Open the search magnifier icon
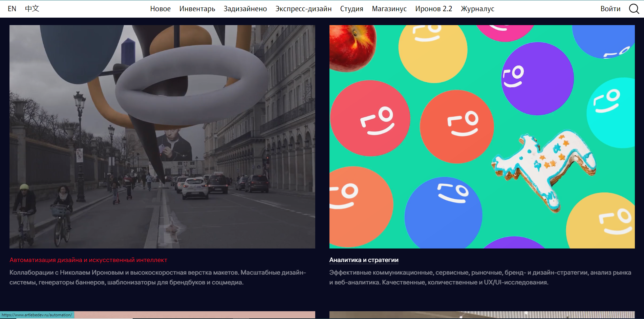The image size is (644, 319). coord(634,9)
